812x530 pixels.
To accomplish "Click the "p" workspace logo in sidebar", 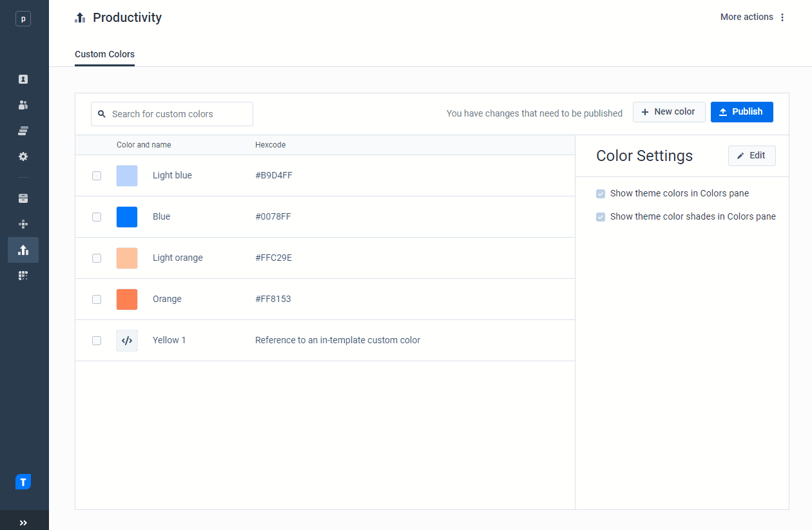I will (x=23, y=19).
